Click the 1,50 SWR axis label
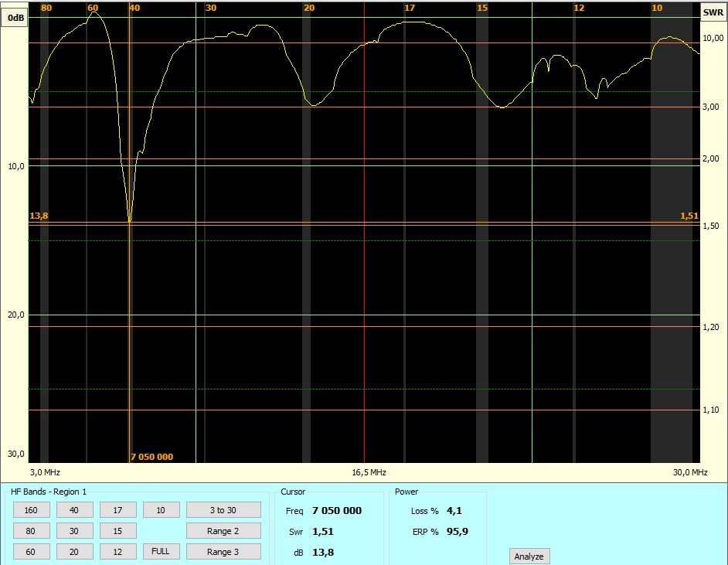Viewport: 728px width, 565px height. (711, 226)
